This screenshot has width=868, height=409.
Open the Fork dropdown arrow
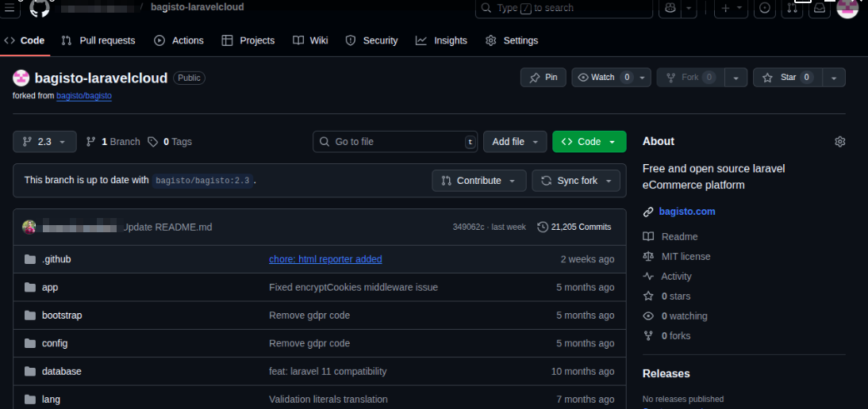pyautogui.click(x=735, y=78)
